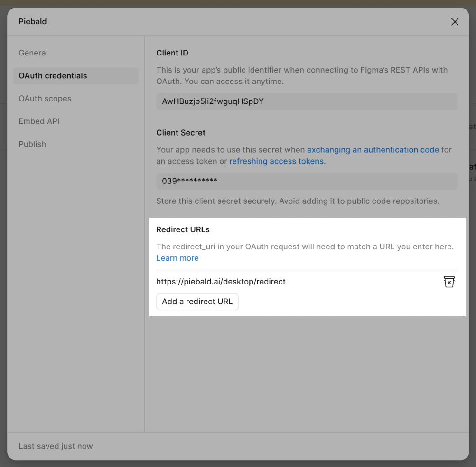Click the Store this client secret securely note
The width and height of the screenshot is (476, 467).
pos(298,201)
